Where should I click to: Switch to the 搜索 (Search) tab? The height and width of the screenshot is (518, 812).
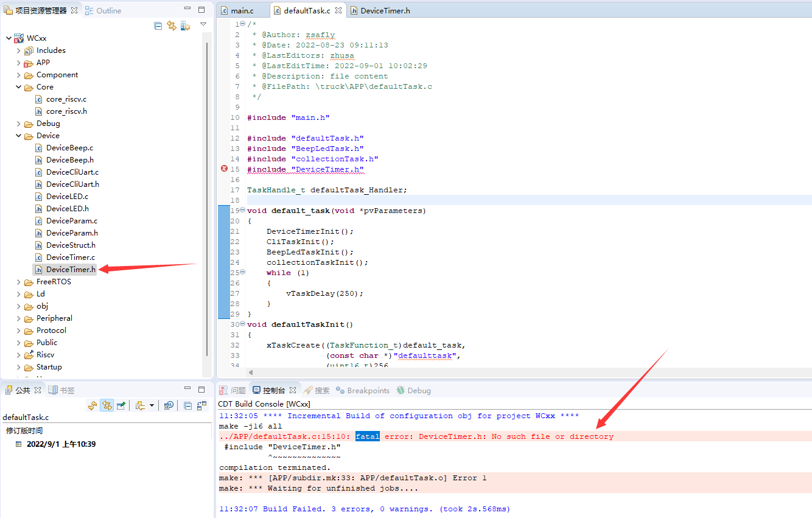[x=317, y=390]
